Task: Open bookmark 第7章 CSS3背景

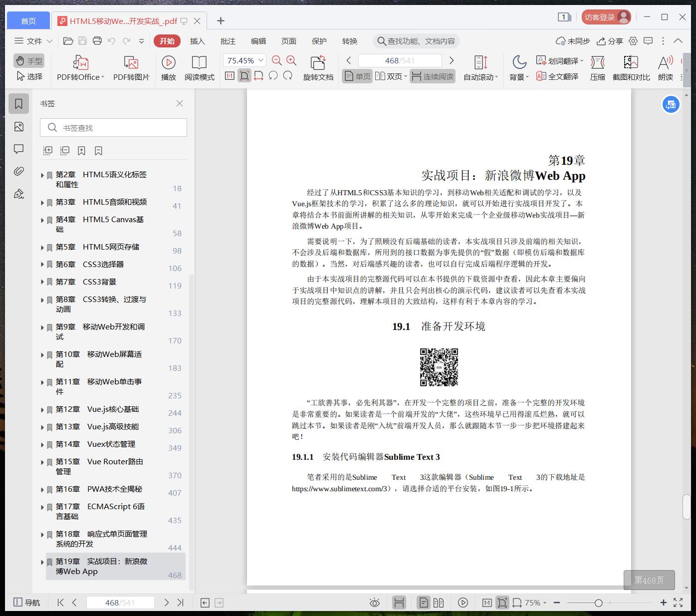Action: coord(86,282)
